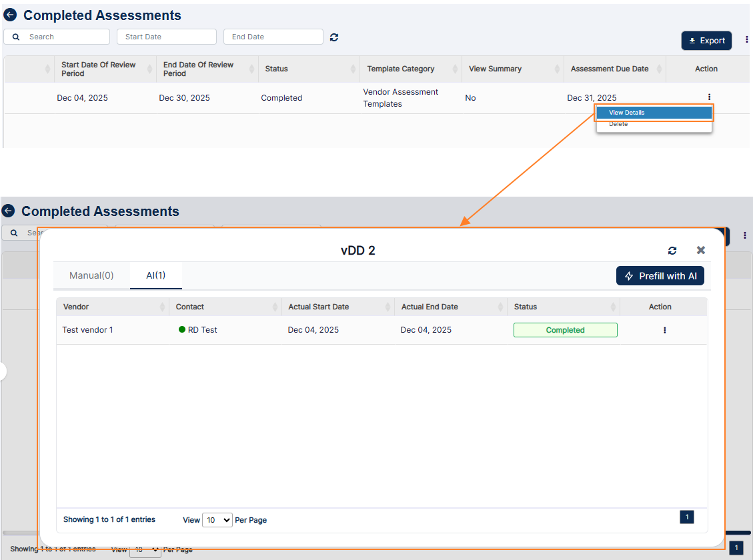Click the search magnifier in the filter bar

pyautogui.click(x=16, y=37)
